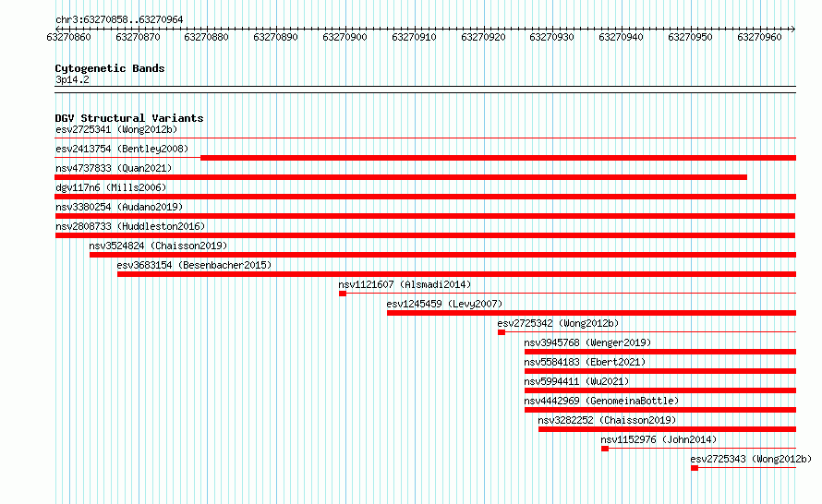Open the esv2413754 (Bentley2008) label
This screenshot has height=504, width=822.
pos(122,149)
